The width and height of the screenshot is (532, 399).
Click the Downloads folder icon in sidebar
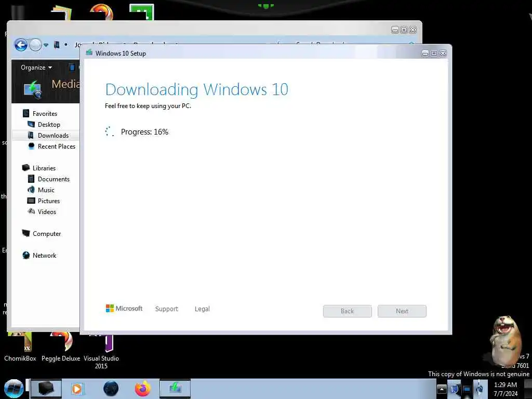click(31, 135)
